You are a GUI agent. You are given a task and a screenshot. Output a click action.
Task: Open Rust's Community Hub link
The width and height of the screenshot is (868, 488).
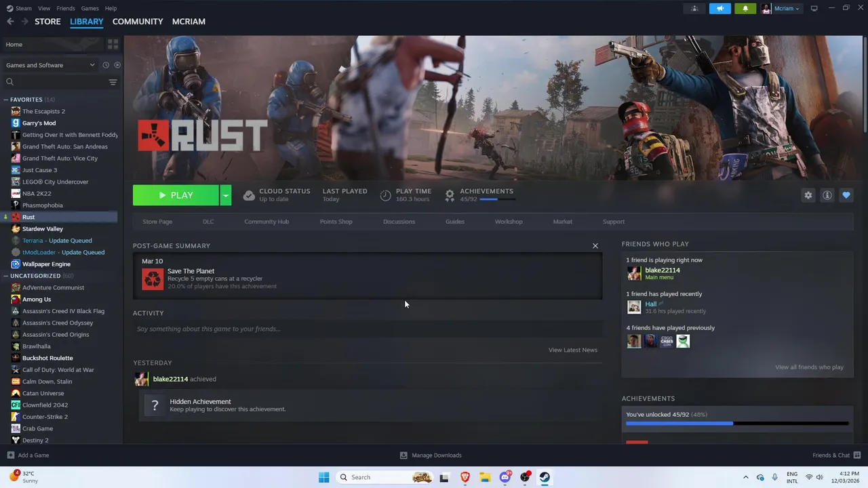(267, 222)
